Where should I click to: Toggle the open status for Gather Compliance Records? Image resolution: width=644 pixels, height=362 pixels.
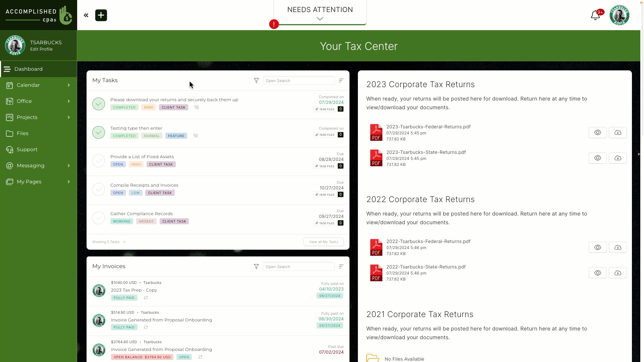[99, 218]
